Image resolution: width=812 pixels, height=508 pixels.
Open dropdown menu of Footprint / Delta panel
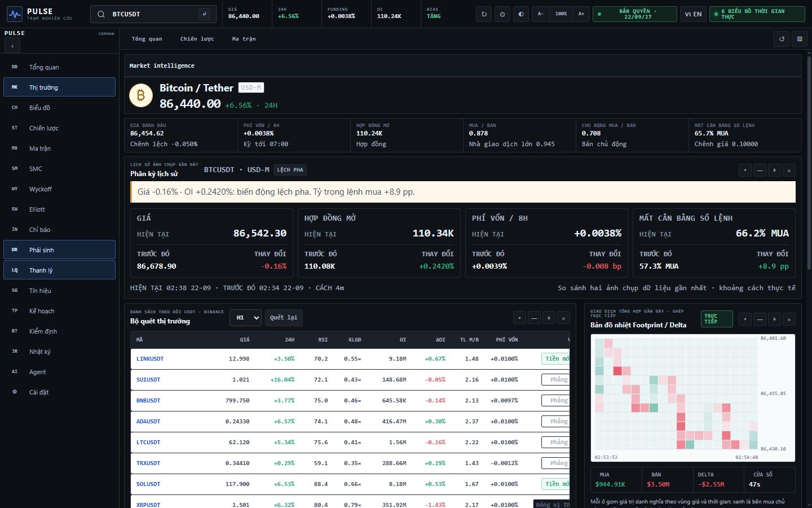[745, 319]
